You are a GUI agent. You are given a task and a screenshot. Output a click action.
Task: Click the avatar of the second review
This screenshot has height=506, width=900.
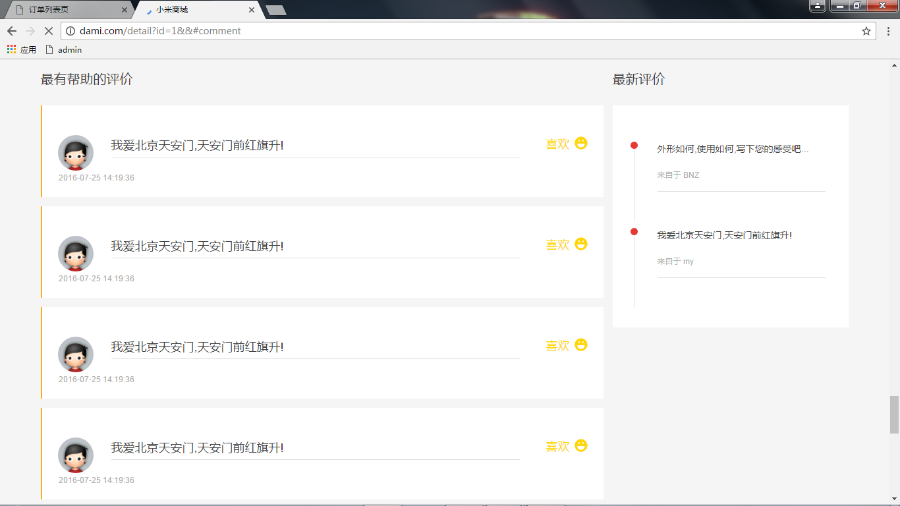(76, 254)
